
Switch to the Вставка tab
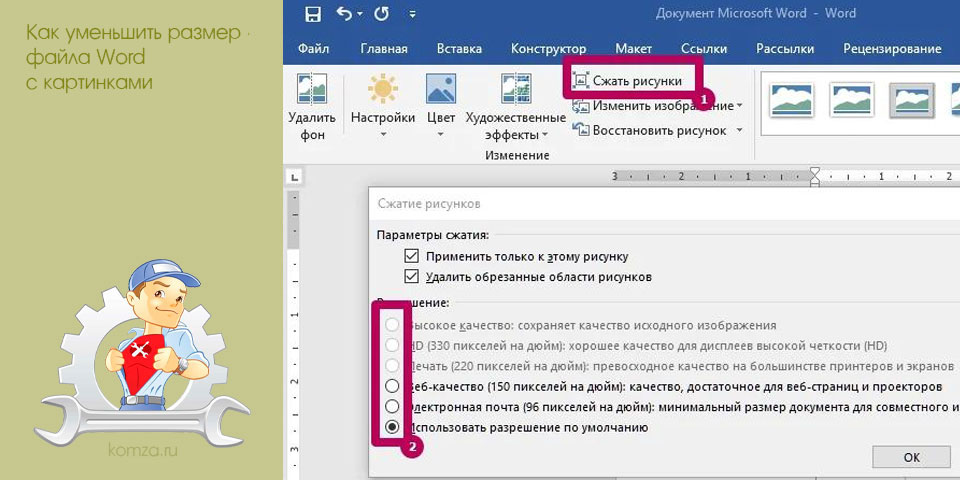(459, 48)
